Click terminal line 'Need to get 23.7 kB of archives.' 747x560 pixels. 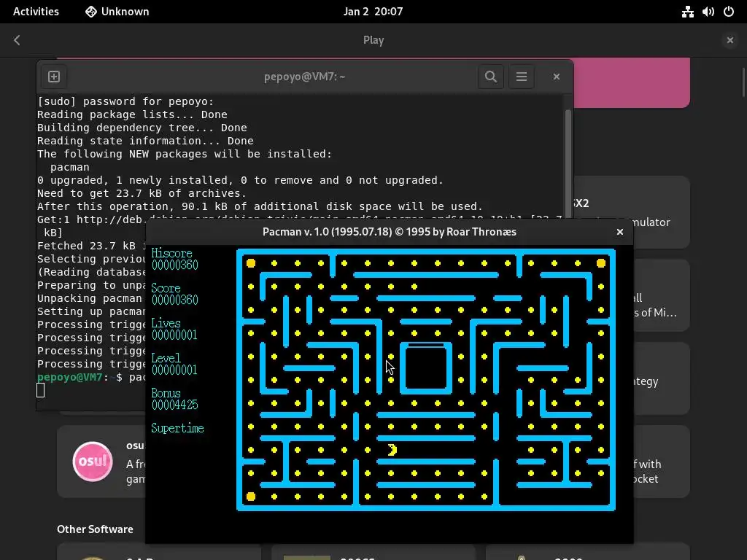tap(142, 193)
